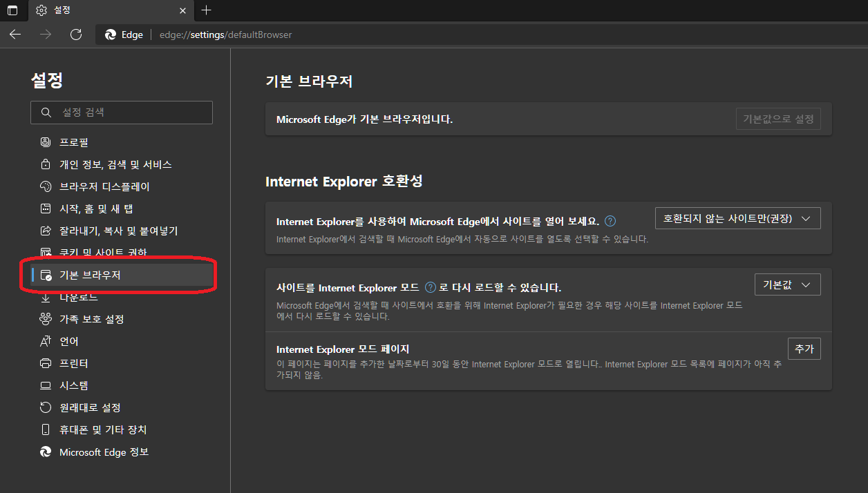Open the 호환되지 않는 사이트만(권장) dropdown
This screenshot has height=493, width=868.
click(737, 218)
